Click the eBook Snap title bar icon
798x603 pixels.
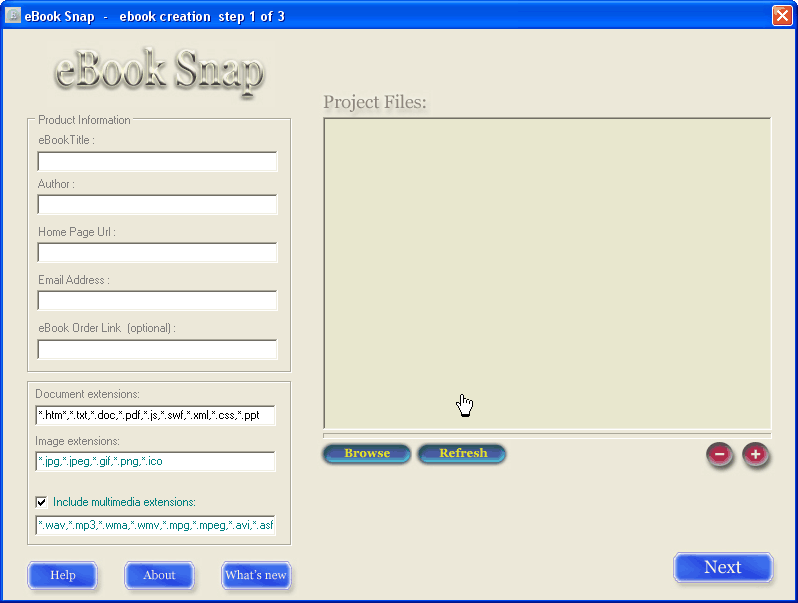[13, 16]
